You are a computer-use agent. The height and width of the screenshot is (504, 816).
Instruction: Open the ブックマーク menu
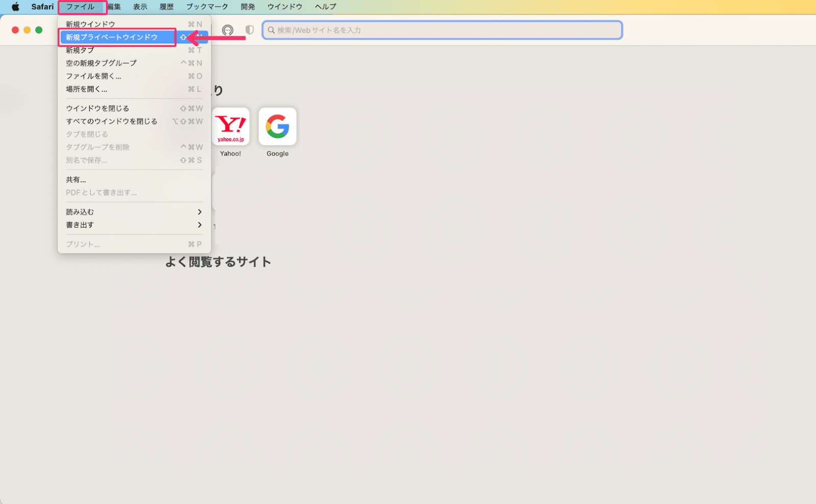coord(207,7)
